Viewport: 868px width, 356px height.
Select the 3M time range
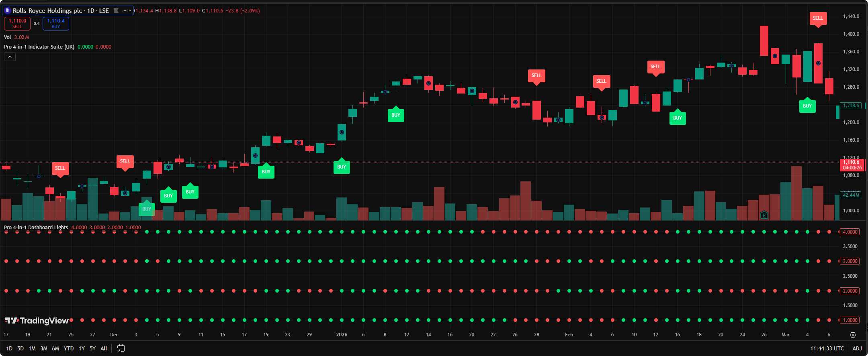tap(44, 348)
